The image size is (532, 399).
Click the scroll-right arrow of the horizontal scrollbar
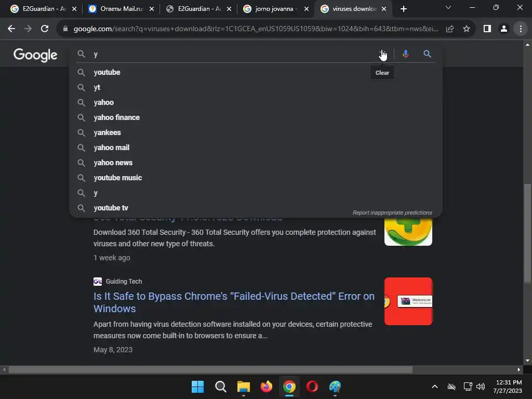point(519,369)
